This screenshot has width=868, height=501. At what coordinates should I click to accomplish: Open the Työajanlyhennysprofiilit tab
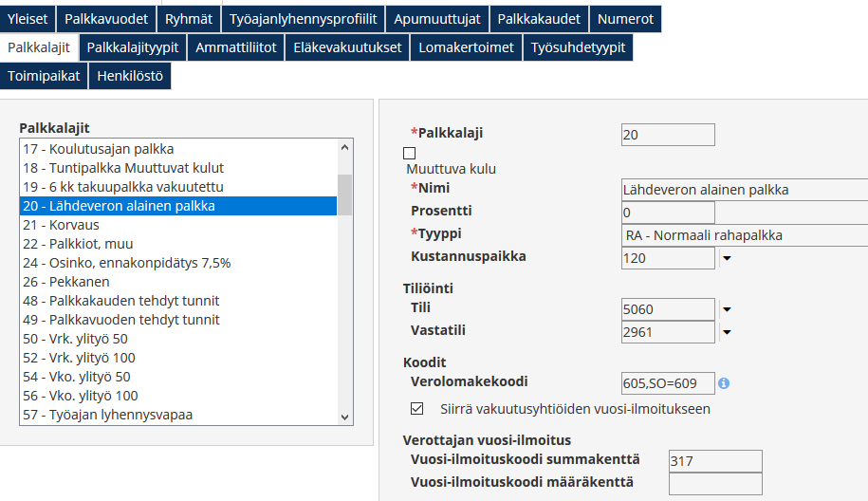303,19
